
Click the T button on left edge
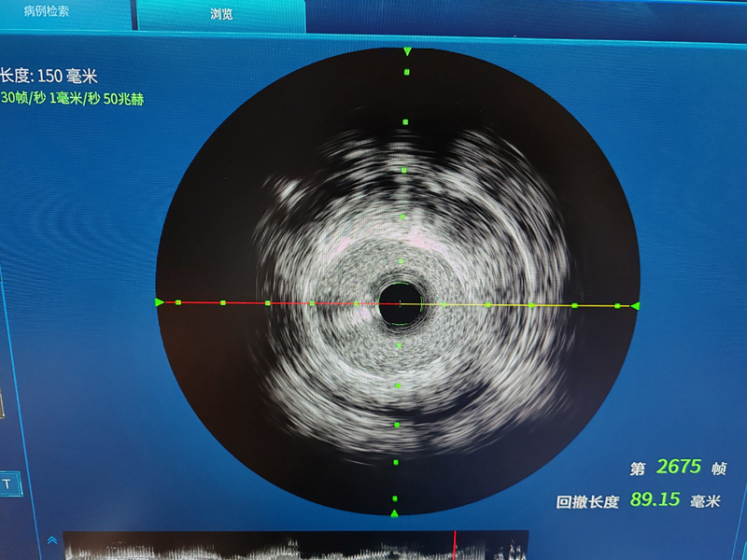[x=7, y=483]
